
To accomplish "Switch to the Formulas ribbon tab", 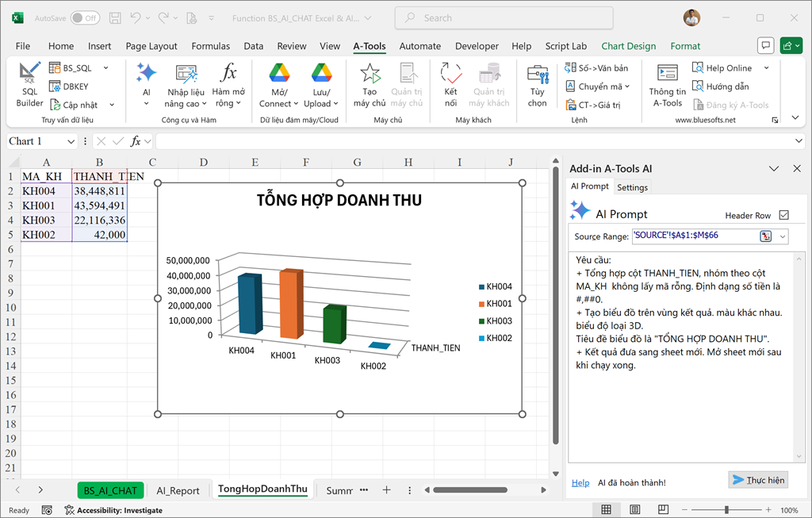I will click(x=211, y=46).
